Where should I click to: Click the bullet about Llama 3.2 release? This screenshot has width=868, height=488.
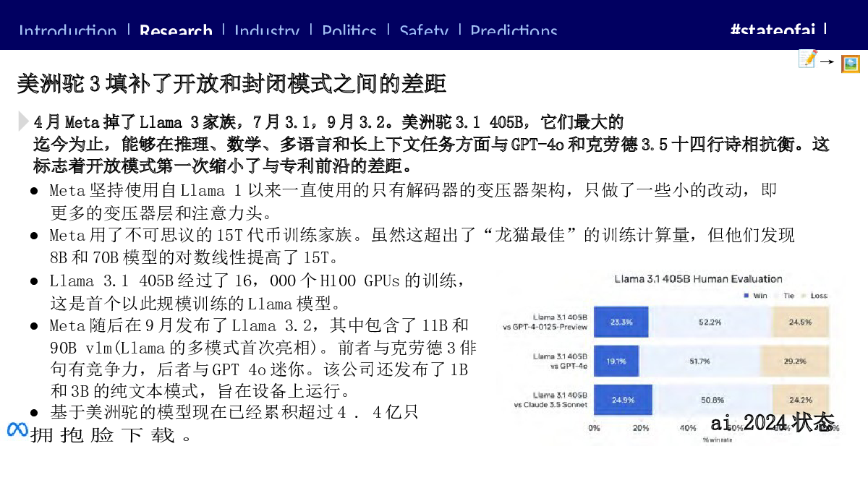tap(259, 325)
